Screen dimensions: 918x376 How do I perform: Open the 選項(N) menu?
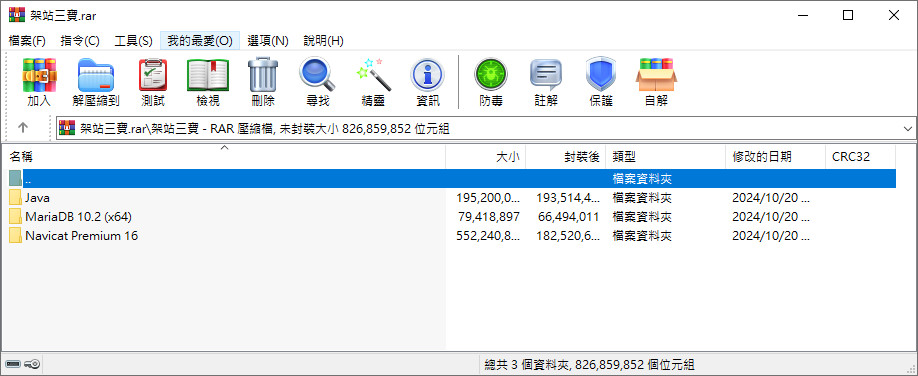268,41
